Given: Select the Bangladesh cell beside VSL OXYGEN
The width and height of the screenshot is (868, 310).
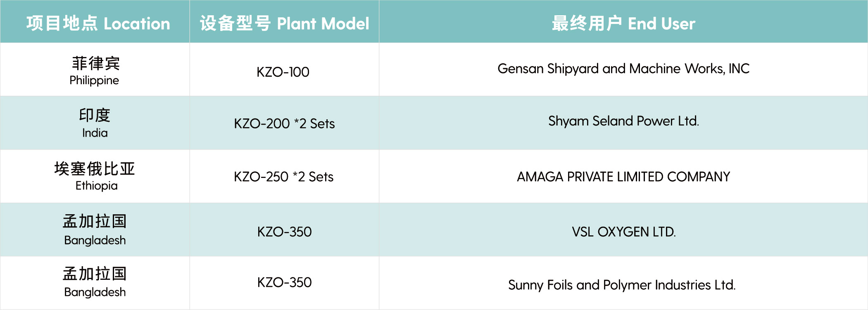Looking at the screenshot, I should coord(95,230).
